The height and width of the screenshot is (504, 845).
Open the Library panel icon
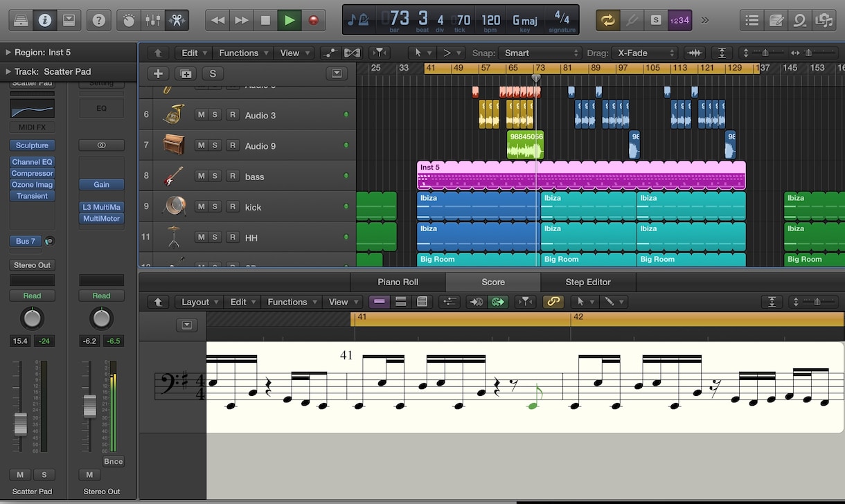click(21, 20)
